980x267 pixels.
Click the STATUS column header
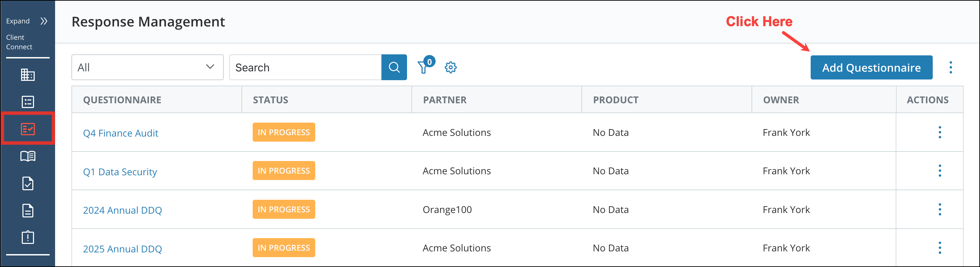[270, 100]
